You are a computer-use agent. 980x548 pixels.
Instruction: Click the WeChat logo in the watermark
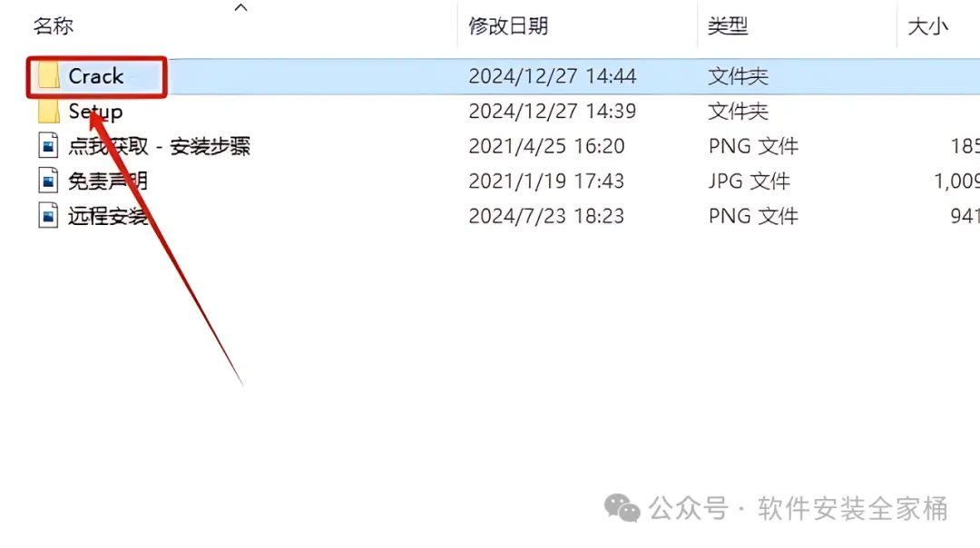[x=622, y=508]
